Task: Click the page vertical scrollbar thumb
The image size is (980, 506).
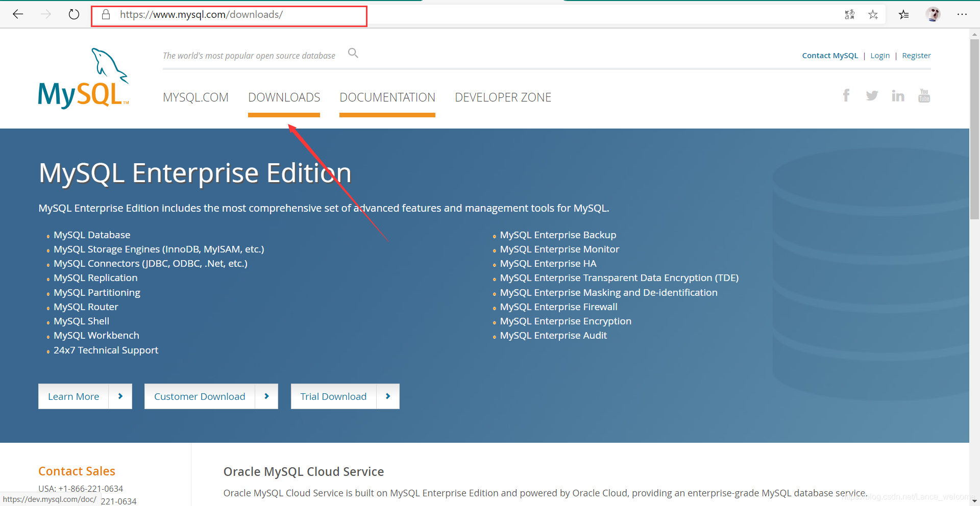Action: 974,129
